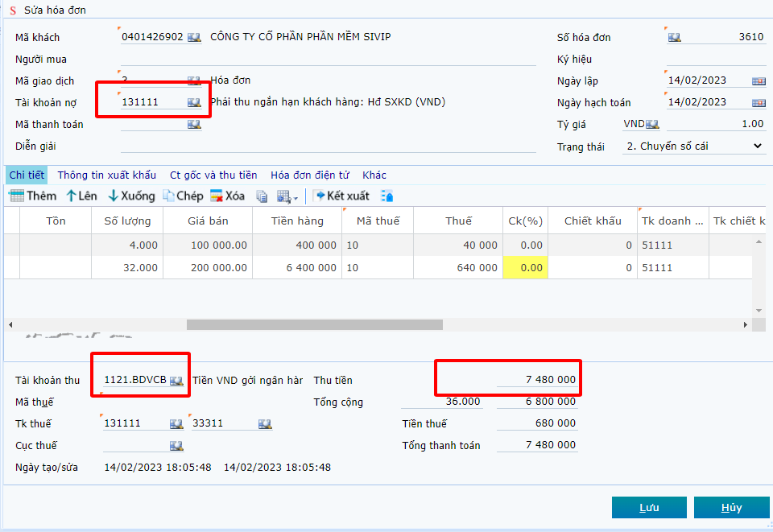Open calendar picker for Ngày hạch toán
Image resolution: width=773 pixels, height=532 pixels.
coord(759,102)
